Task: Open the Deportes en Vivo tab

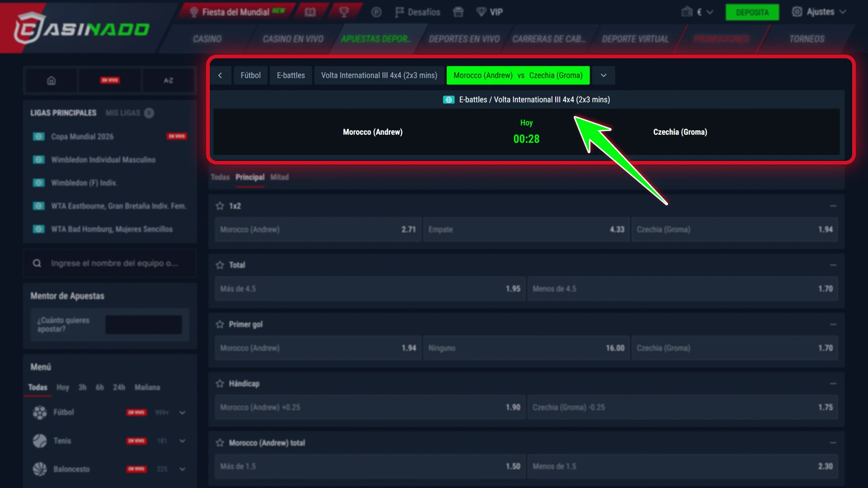Action: point(464,39)
